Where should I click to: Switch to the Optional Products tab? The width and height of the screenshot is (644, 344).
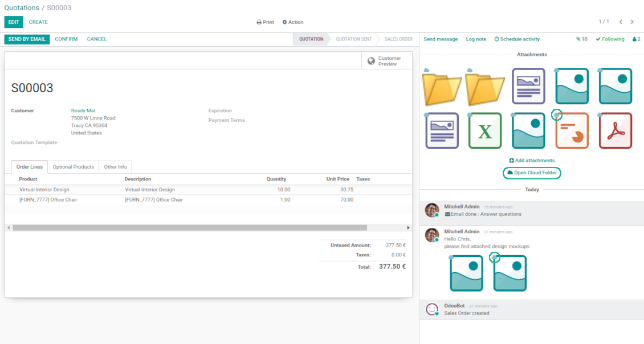coord(73,167)
